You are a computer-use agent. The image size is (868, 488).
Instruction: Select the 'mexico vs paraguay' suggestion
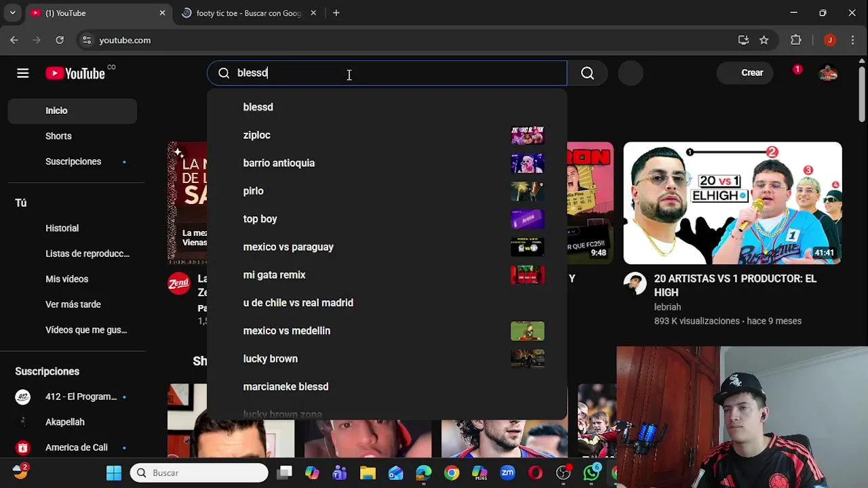pyautogui.click(x=387, y=247)
